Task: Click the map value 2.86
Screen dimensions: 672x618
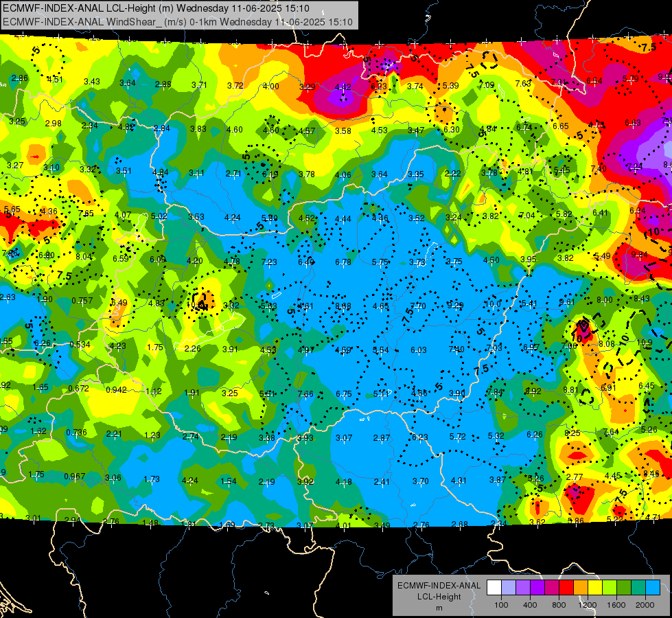Action: (20, 78)
